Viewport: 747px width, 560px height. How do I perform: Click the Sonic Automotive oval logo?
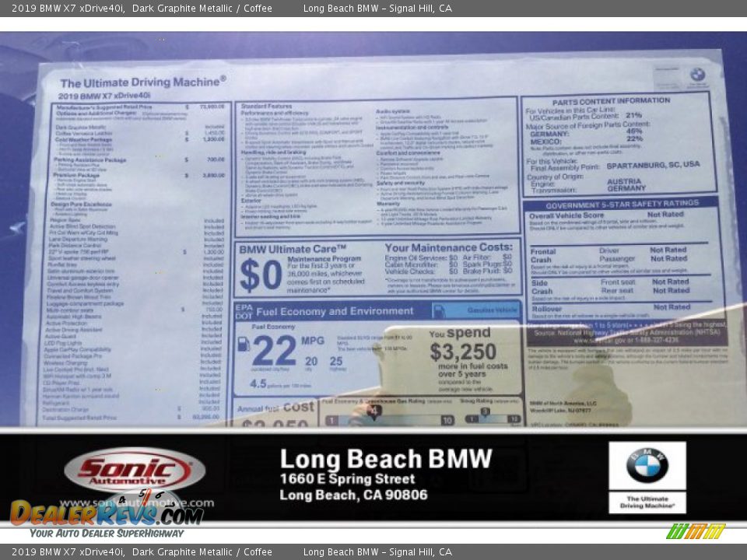click(134, 471)
